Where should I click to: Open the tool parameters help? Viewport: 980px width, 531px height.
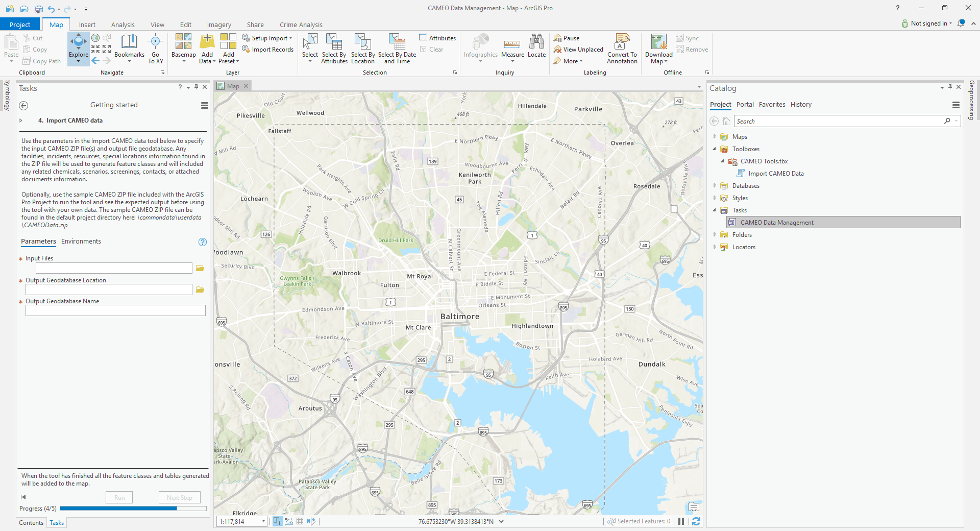203,242
